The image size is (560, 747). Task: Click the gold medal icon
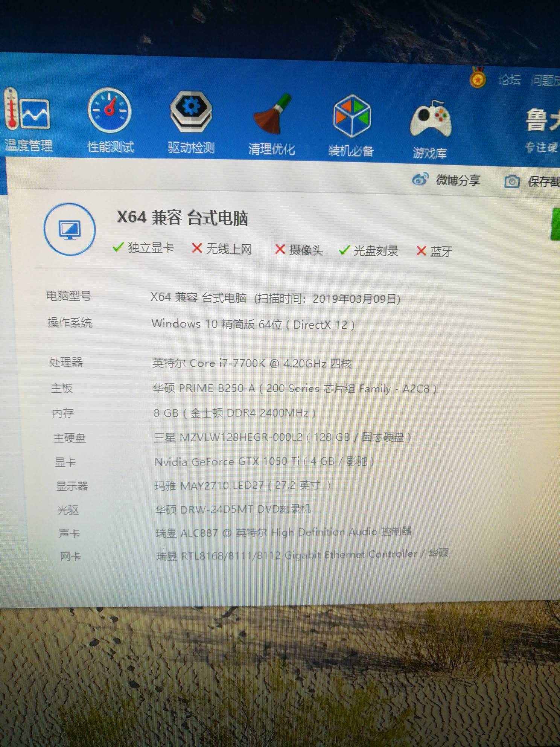(478, 77)
